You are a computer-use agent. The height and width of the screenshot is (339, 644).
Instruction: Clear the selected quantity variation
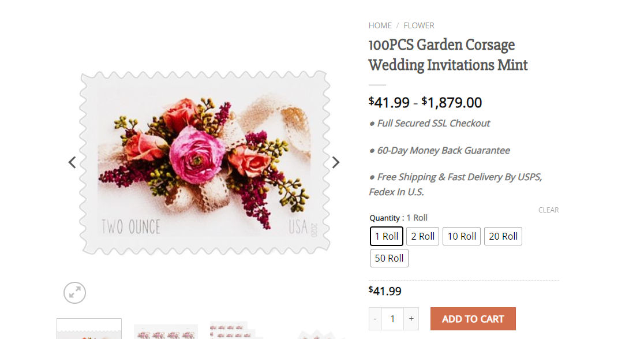pyautogui.click(x=548, y=210)
